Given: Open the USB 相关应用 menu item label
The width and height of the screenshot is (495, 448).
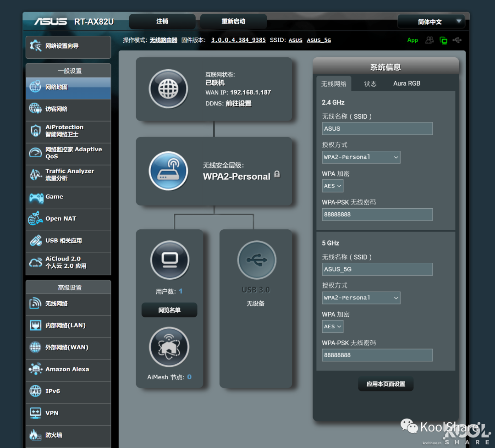Looking at the screenshot, I should [63, 240].
